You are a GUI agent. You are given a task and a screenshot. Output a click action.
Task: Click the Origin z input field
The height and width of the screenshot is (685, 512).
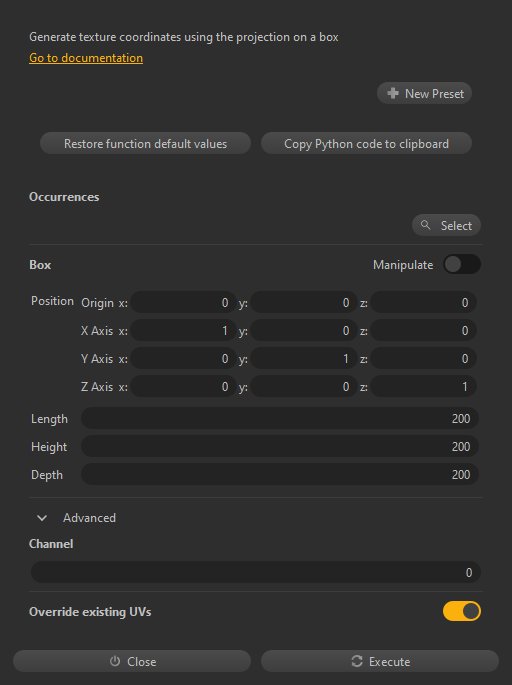click(x=423, y=302)
